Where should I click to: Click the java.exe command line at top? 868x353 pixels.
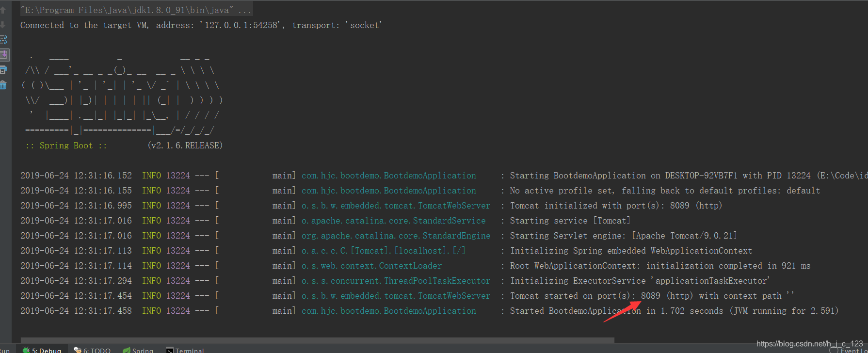point(136,10)
